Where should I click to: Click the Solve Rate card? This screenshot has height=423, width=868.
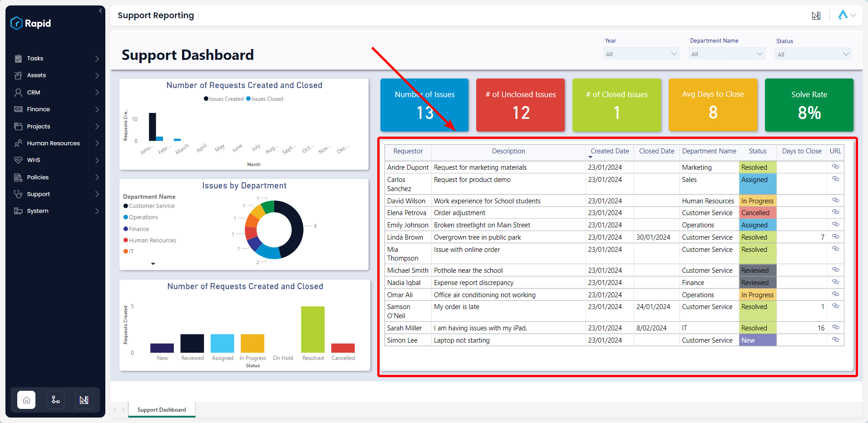(809, 105)
